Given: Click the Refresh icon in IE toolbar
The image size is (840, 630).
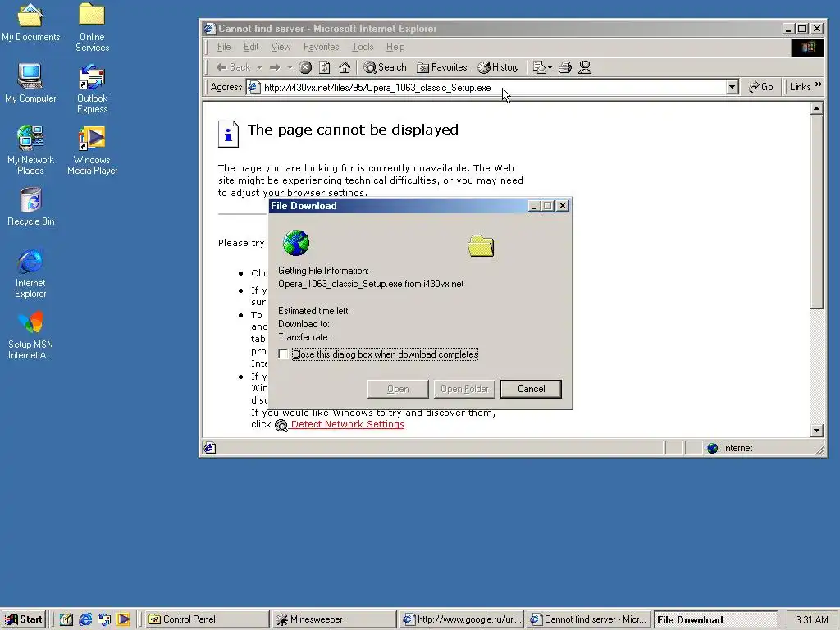Looking at the screenshot, I should pyautogui.click(x=325, y=67).
